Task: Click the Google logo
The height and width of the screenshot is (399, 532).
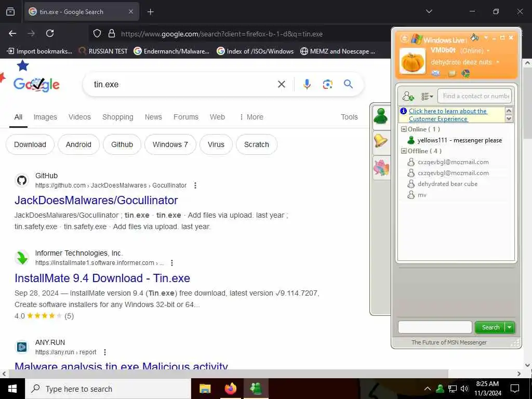Action: coord(36,84)
